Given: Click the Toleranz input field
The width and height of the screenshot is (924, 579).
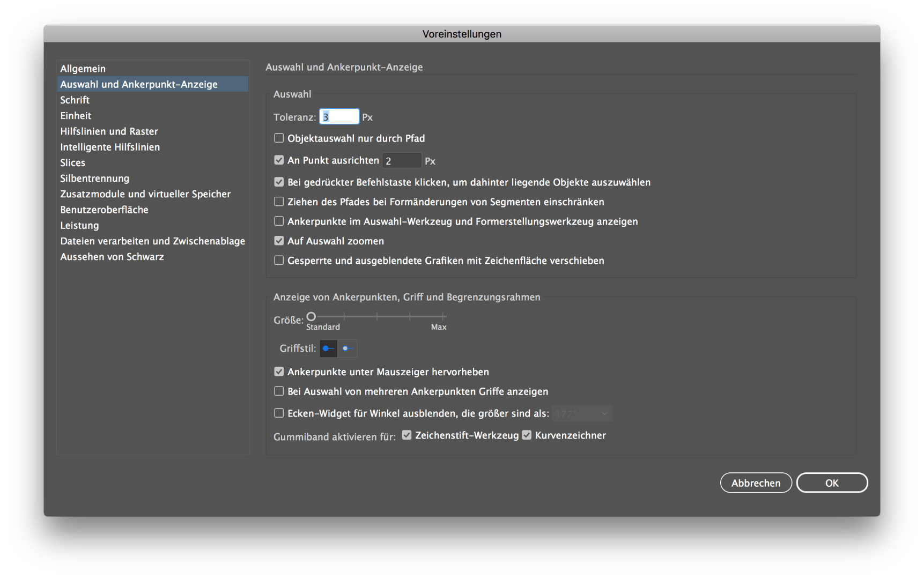Looking at the screenshot, I should click(x=339, y=117).
